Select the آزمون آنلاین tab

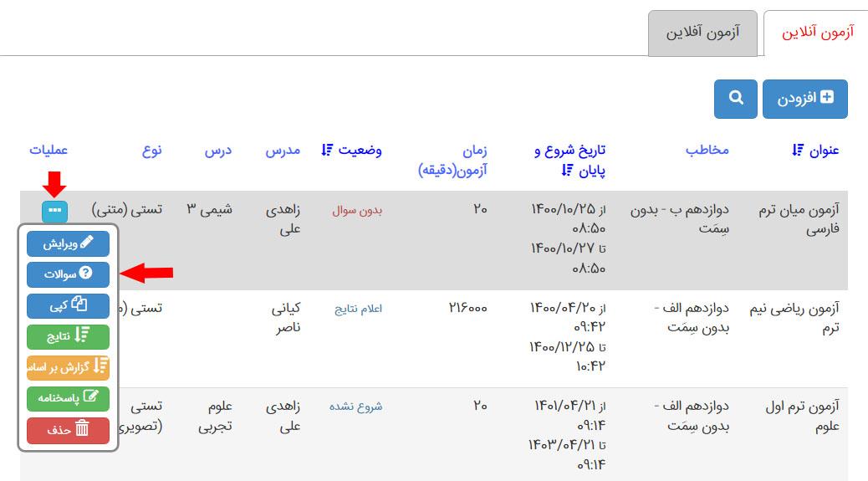[x=817, y=33]
